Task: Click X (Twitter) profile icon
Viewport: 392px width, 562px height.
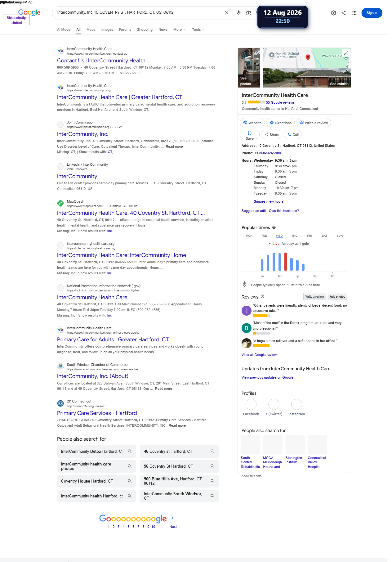Action: (x=274, y=404)
